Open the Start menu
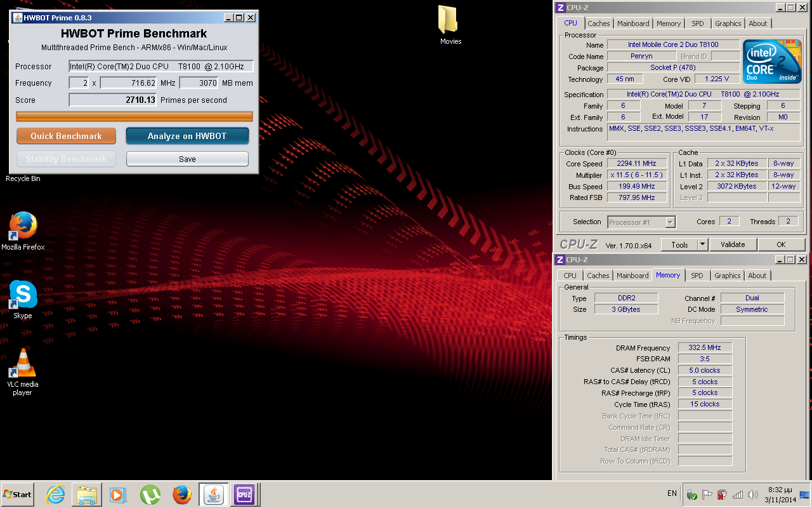This screenshot has width=812, height=508. 17,494
